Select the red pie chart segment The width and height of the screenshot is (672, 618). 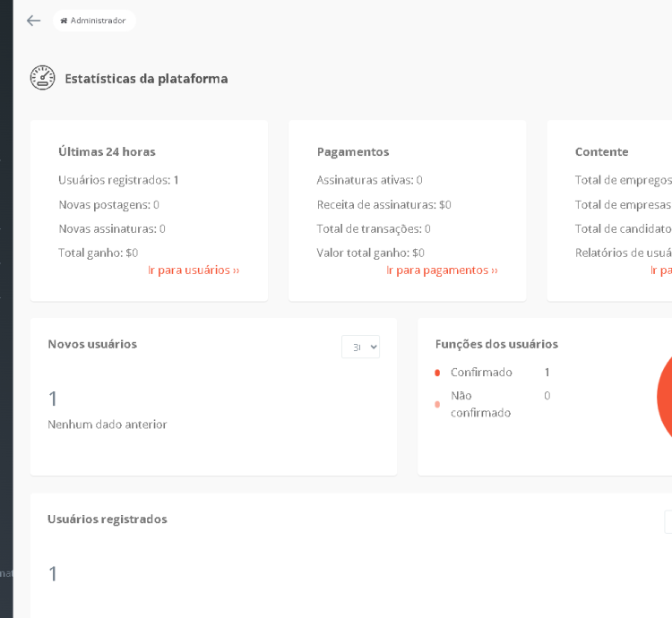coord(664,394)
